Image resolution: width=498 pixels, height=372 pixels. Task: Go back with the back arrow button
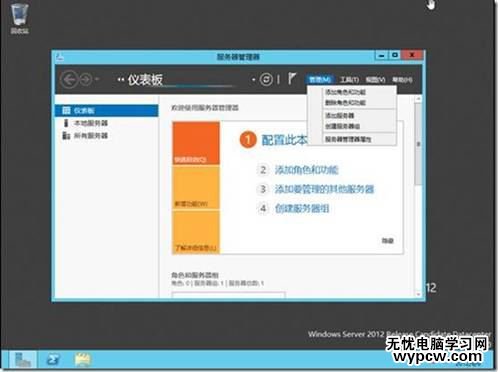point(69,80)
